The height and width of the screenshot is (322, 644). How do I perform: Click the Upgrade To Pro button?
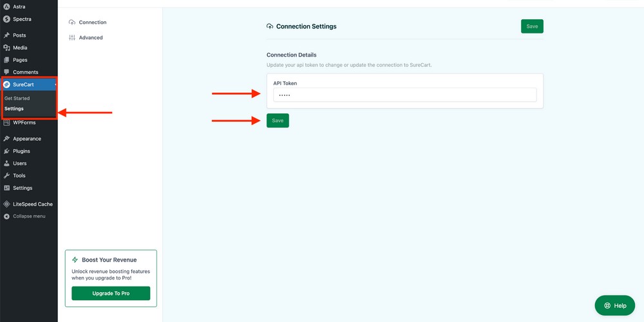tap(111, 293)
